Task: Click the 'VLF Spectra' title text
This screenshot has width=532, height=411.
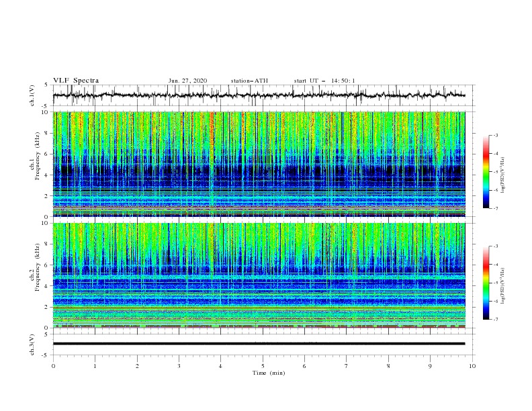Action: coord(76,81)
